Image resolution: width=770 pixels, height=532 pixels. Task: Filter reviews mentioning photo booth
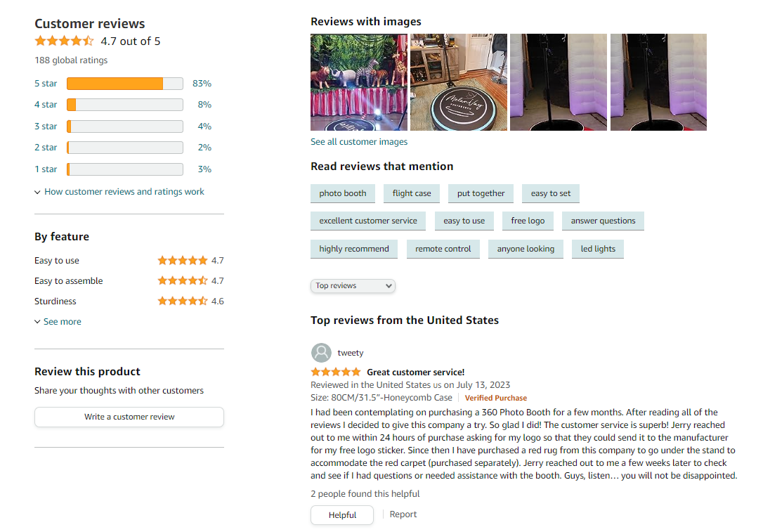[343, 193]
